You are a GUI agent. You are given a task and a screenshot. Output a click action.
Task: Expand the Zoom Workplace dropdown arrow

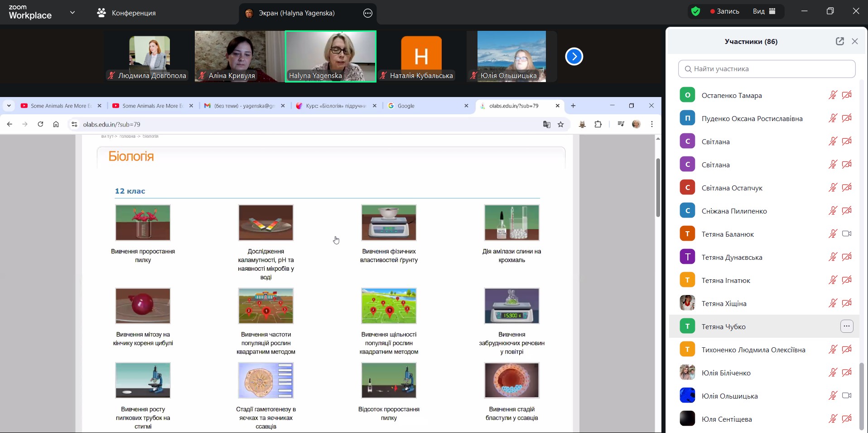[72, 13]
